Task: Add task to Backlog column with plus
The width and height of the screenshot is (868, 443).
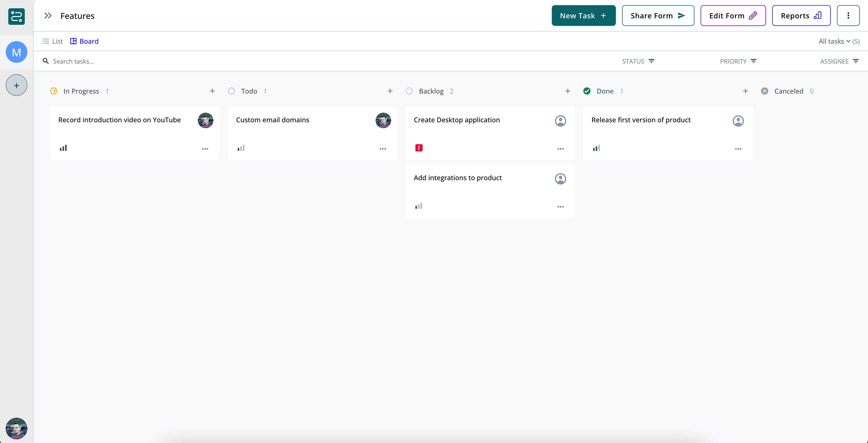Action: click(x=568, y=91)
